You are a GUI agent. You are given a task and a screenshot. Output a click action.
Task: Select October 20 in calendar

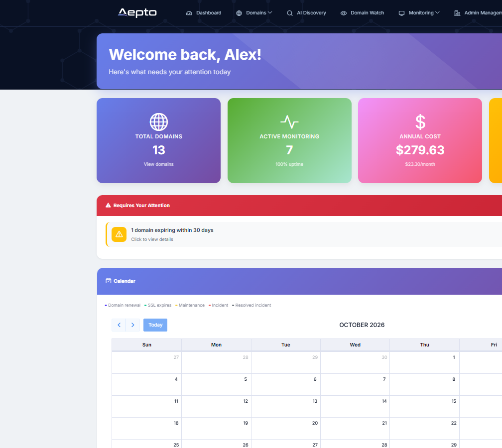[286, 428]
